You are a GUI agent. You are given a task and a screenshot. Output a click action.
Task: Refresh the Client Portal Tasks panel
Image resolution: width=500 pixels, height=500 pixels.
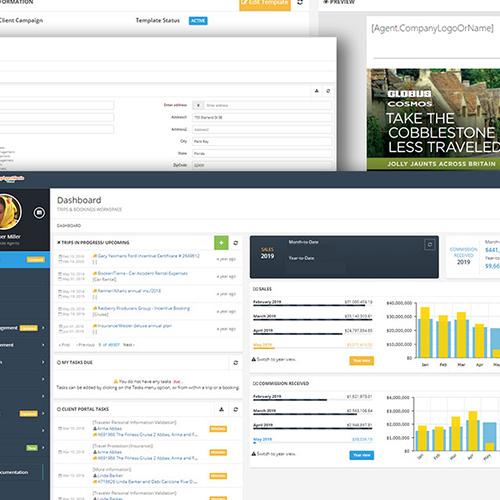pos(236,409)
